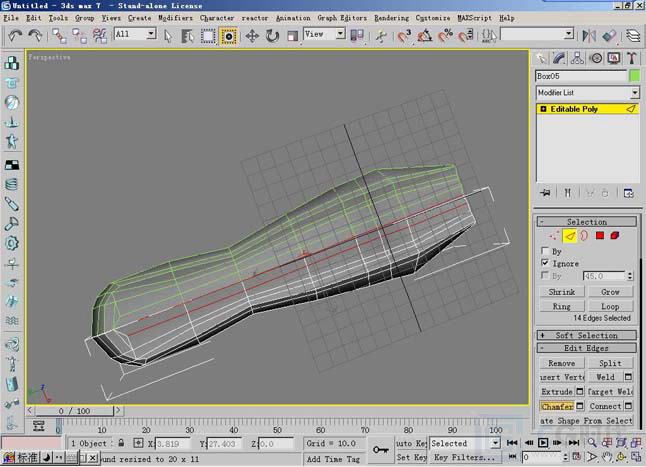Open the Display command panel tab

614,58
